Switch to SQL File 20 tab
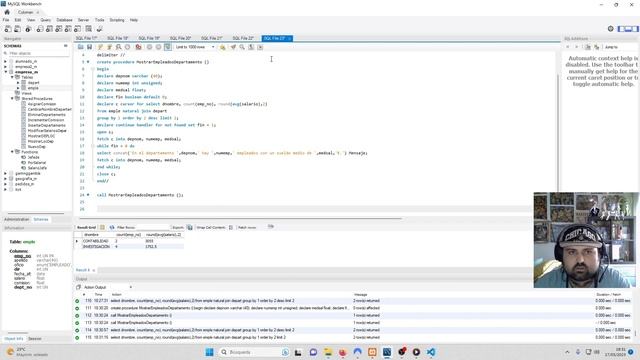 pos(180,38)
